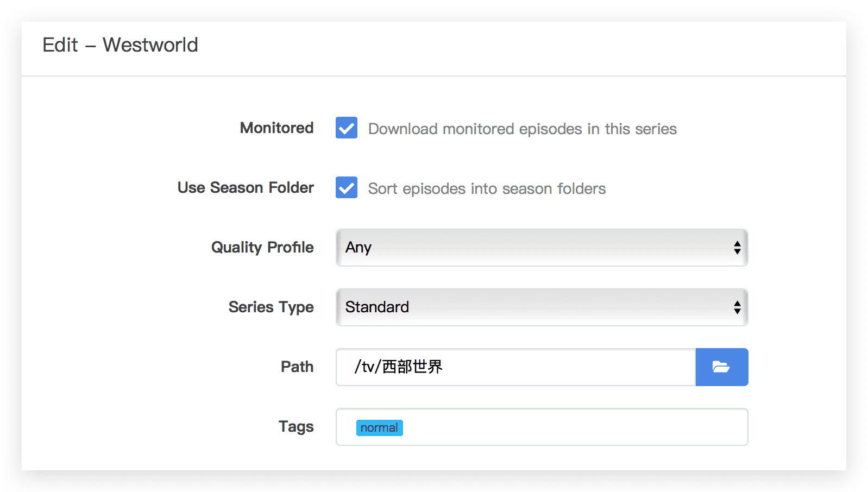Open the folder browser for Path
This screenshot has width=868, height=492.
click(x=722, y=367)
